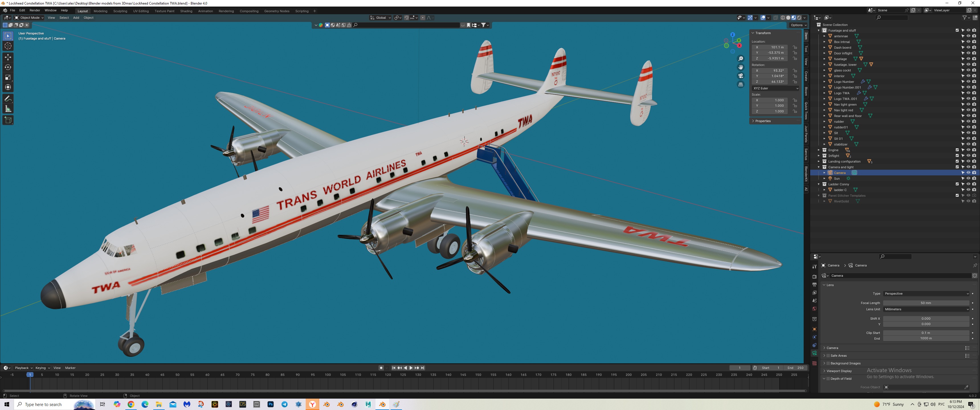This screenshot has height=410, width=980.
Task: Open the Object Constraints properties tab
Action: 814,345
